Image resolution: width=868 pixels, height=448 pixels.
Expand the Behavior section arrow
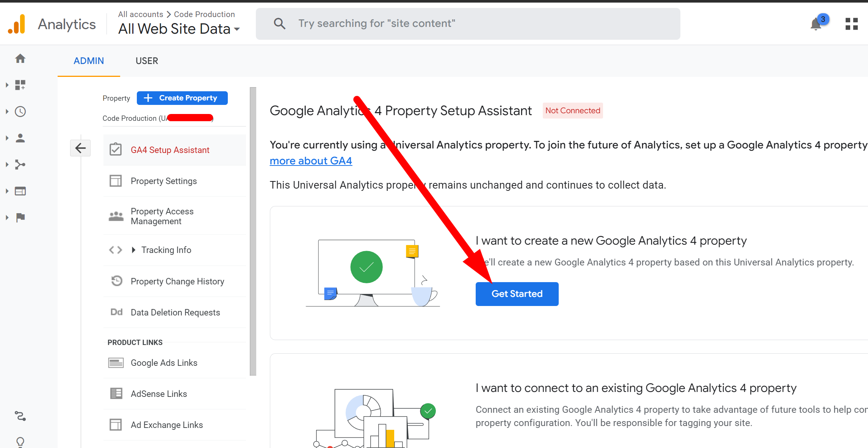click(7, 191)
